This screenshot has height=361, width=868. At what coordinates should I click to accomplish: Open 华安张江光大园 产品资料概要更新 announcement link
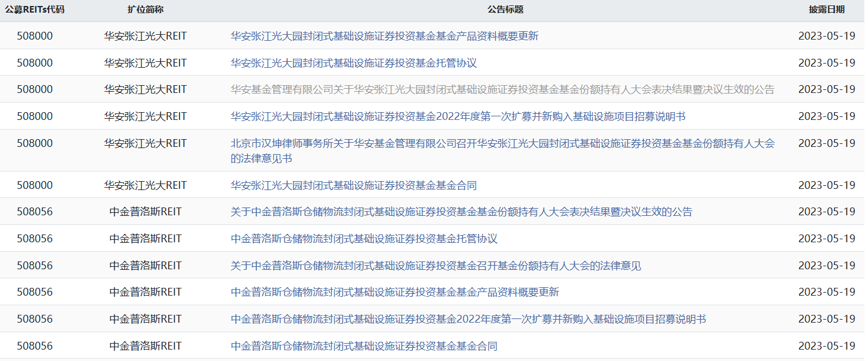[x=384, y=36]
